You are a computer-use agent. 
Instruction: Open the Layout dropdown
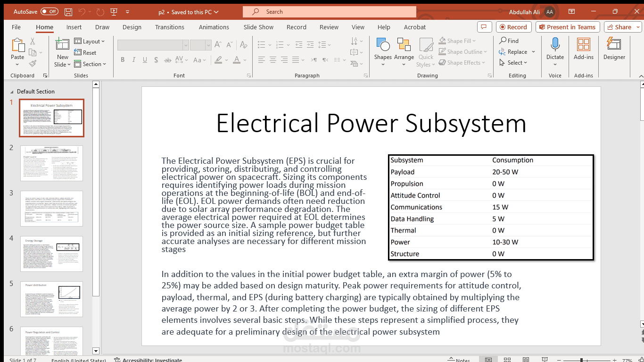(x=89, y=42)
